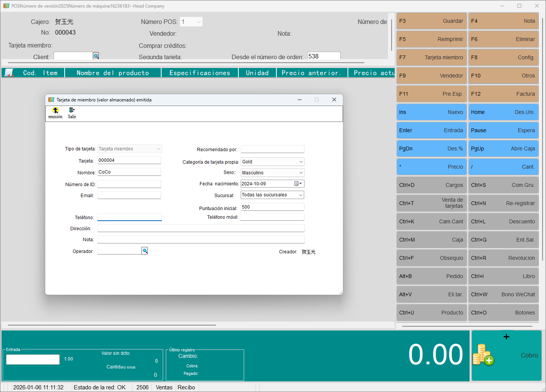Click the Operador search magnifier icon

click(144, 251)
